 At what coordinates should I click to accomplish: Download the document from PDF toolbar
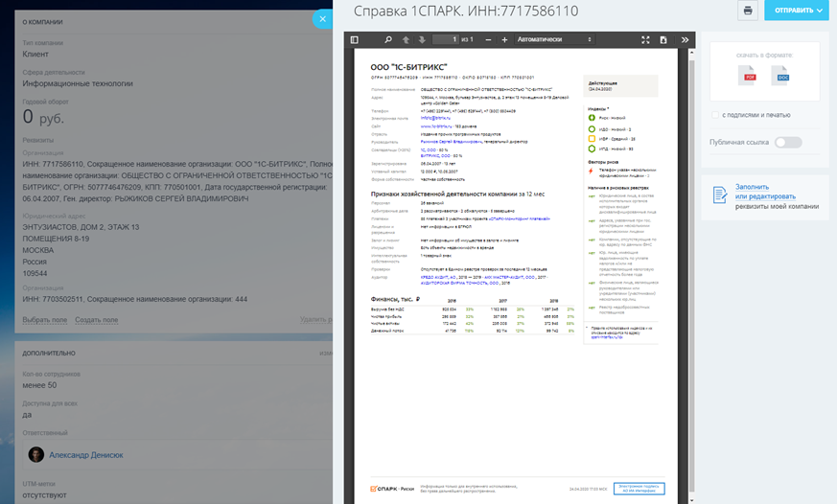pos(663,40)
